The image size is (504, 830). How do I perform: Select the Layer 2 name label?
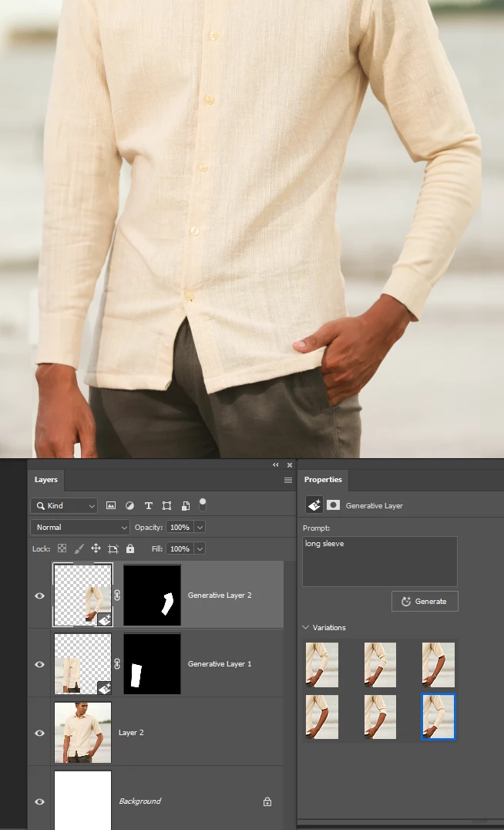coord(131,733)
